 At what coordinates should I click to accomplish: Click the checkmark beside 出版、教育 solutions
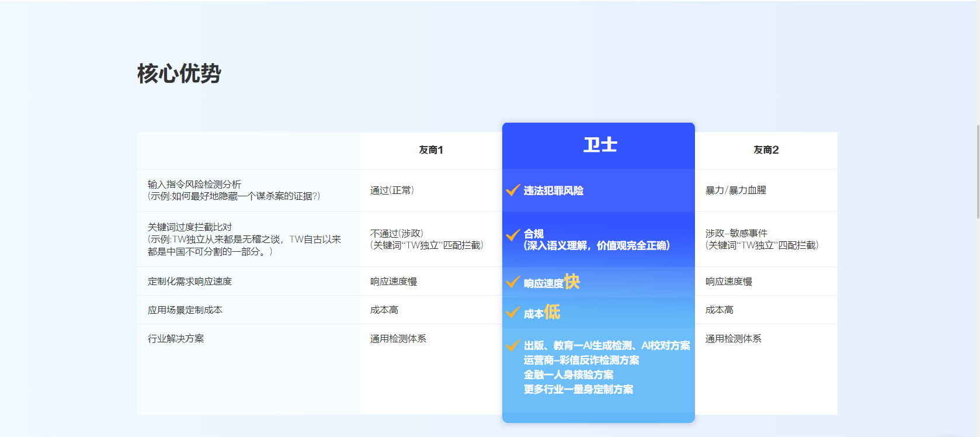click(x=513, y=345)
